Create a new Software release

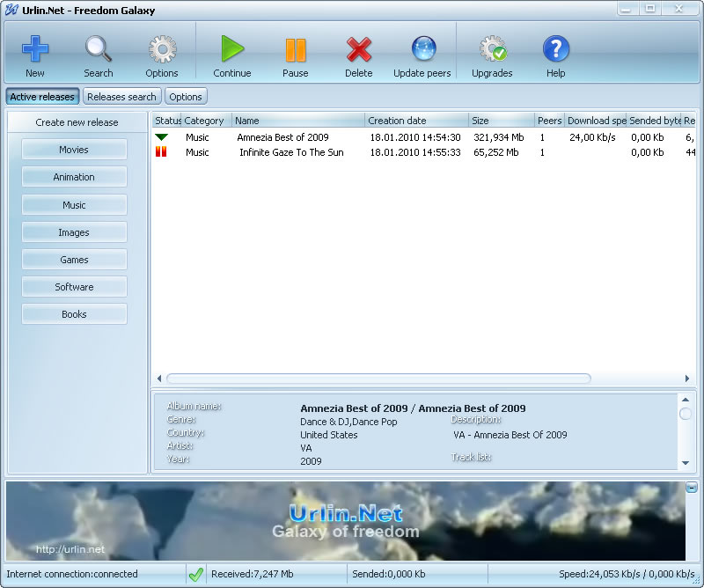coord(74,287)
